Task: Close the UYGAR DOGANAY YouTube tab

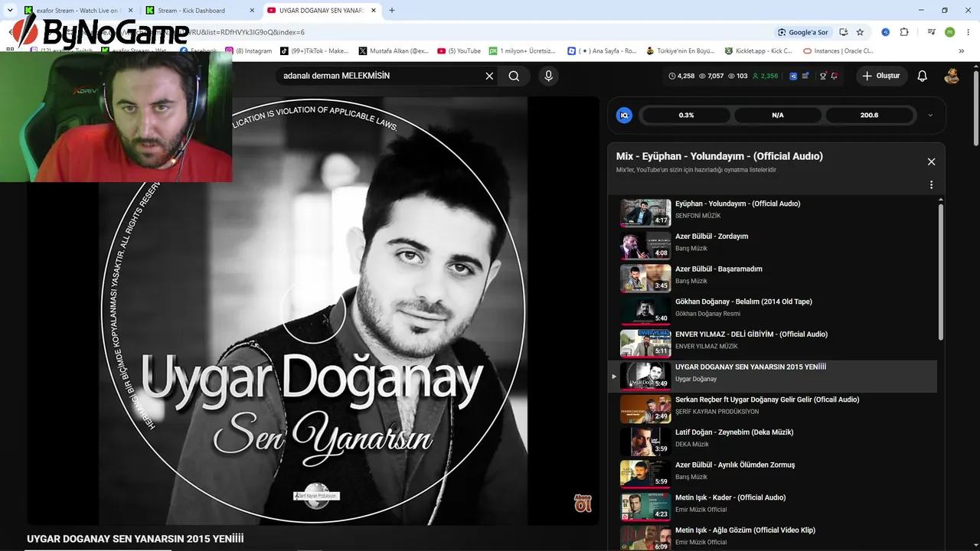Action: pyautogui.click(x=373, y=11)
